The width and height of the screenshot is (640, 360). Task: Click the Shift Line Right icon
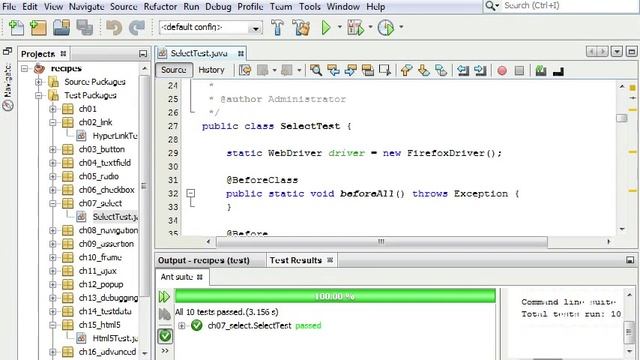tap(480, 71)
